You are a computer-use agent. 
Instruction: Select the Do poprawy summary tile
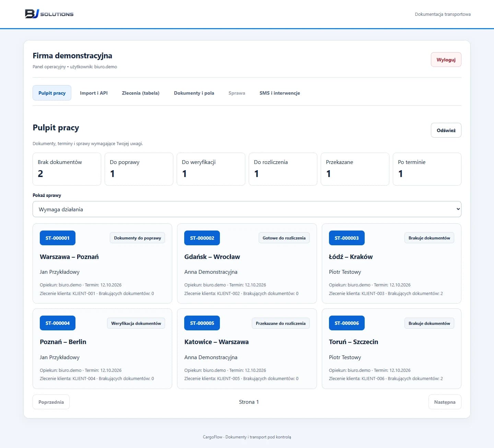(x=139, y=169)
